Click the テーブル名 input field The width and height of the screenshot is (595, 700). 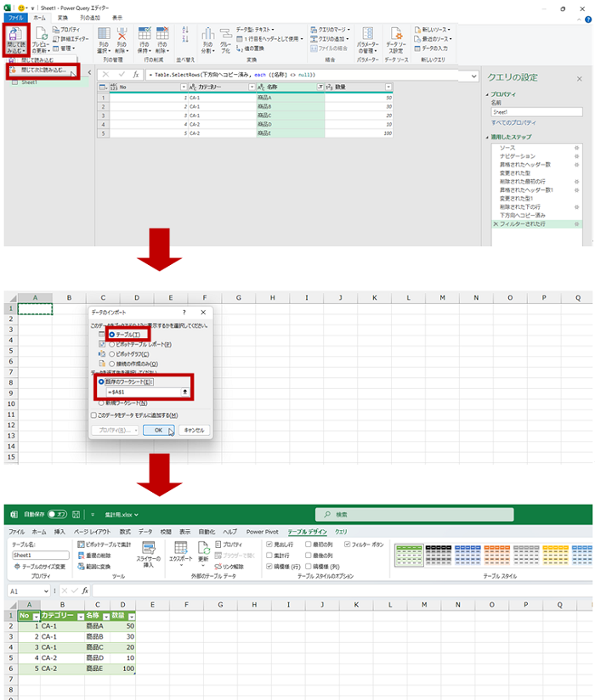pyautogui.click(x=40, y=555)
